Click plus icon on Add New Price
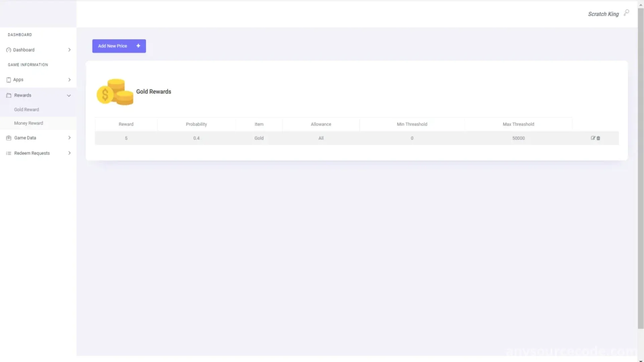Screen dimensions: 644x362 (x=138, y=46)
